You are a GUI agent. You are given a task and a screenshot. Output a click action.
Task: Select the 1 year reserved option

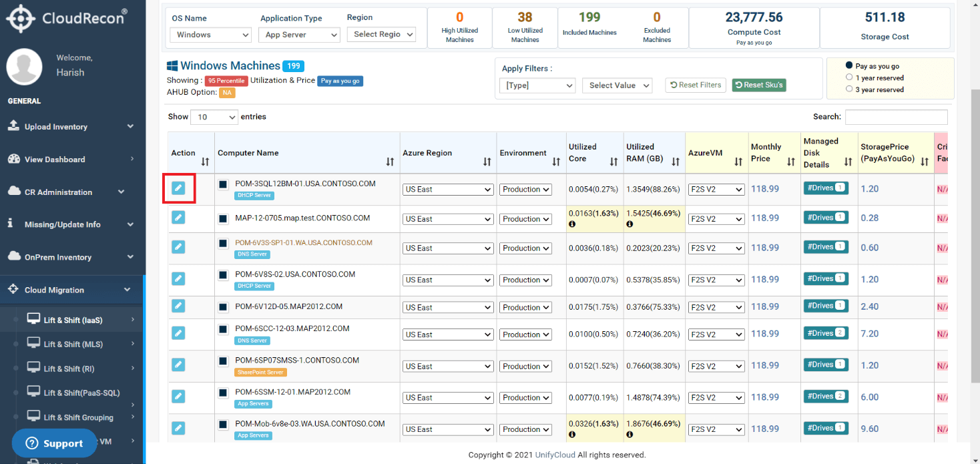(849, 77)
